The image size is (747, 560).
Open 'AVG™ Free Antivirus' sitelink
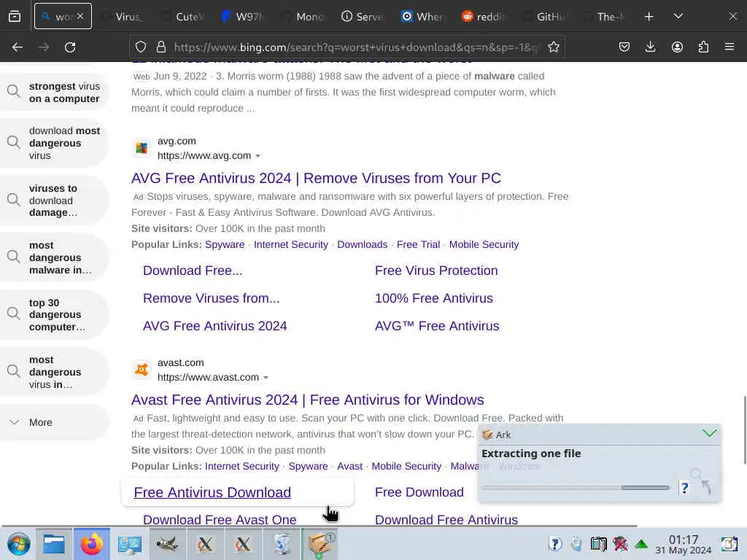437,326
